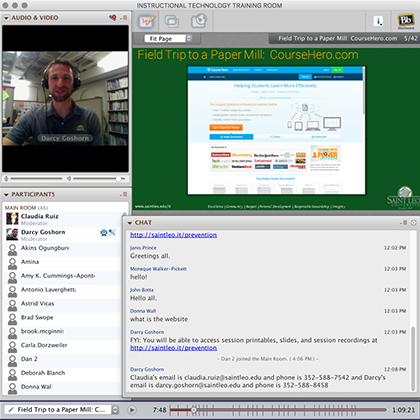Select moderator Claudia Ruiz's name
Image resolution: width=420 pixels, height=420 pixels.
pyautogui.click(x=40, y=216)
